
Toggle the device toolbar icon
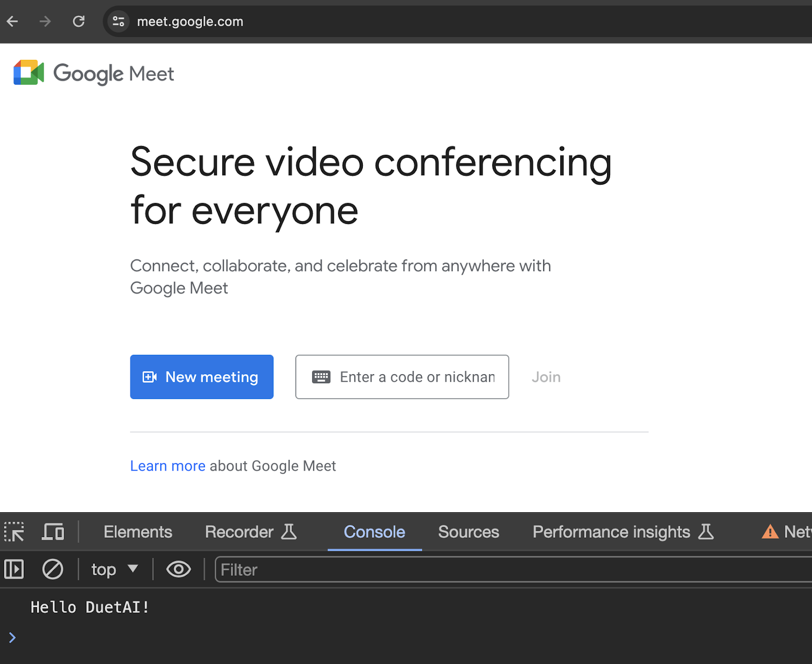[53, 532]
